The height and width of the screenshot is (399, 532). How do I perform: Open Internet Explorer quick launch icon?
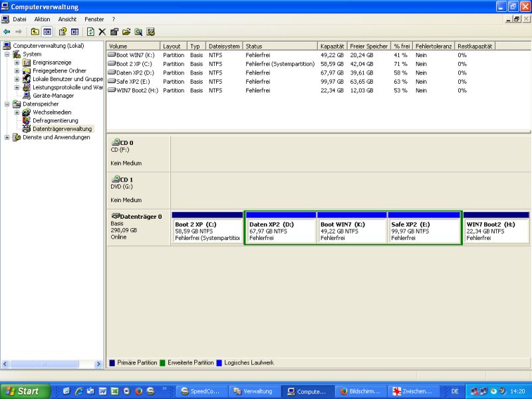point(78,391)
